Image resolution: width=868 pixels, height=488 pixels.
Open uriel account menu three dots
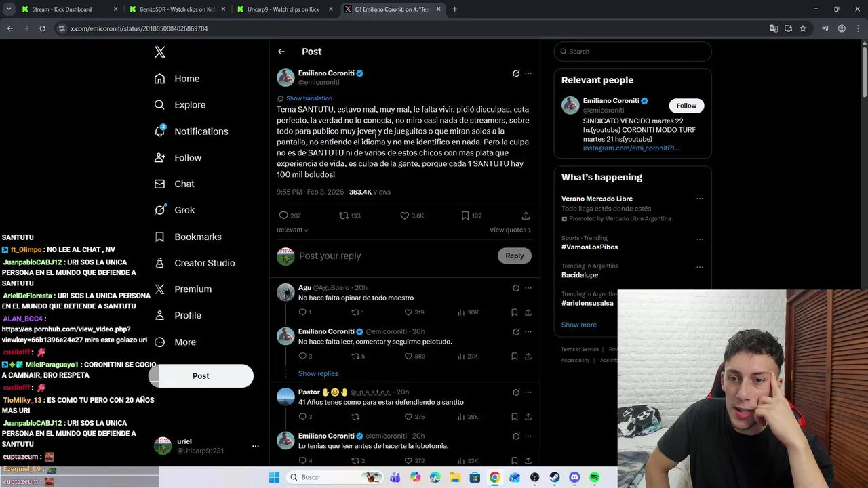point(256,446)
